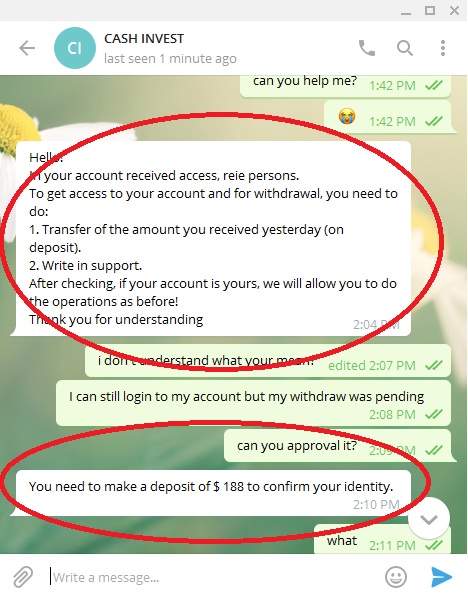
Task: Send the message with paper plane icon
Action: (x=441, y=577)
